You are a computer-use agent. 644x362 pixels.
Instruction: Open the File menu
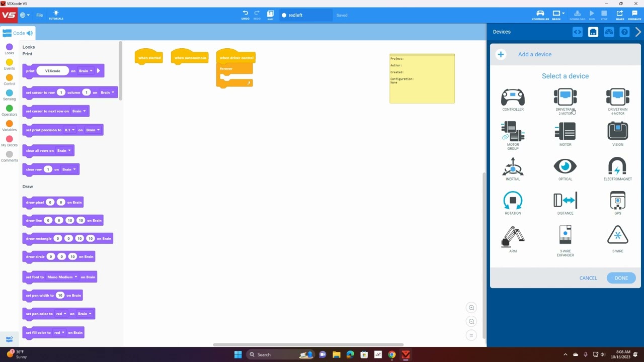[39, 15]
